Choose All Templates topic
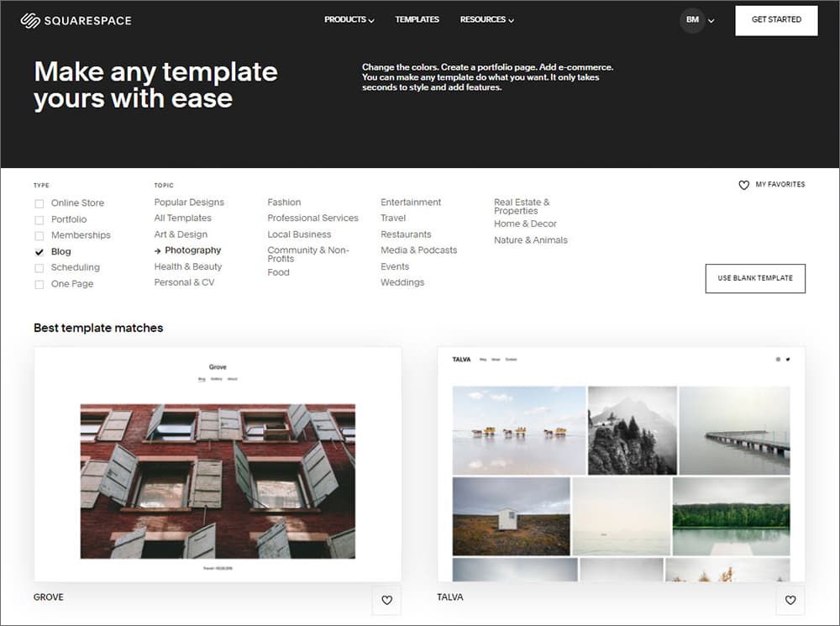This screenshot has height=626, width=840. (x=182, y=218)
